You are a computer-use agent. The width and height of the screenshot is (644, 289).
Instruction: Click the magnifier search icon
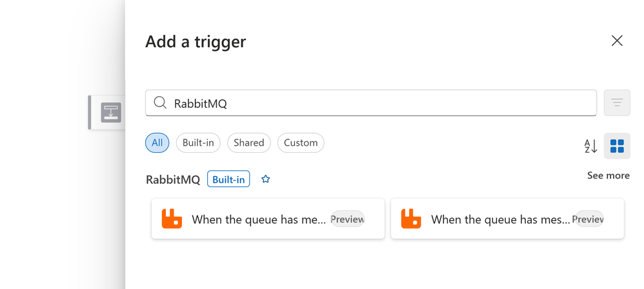coord(160,103)
